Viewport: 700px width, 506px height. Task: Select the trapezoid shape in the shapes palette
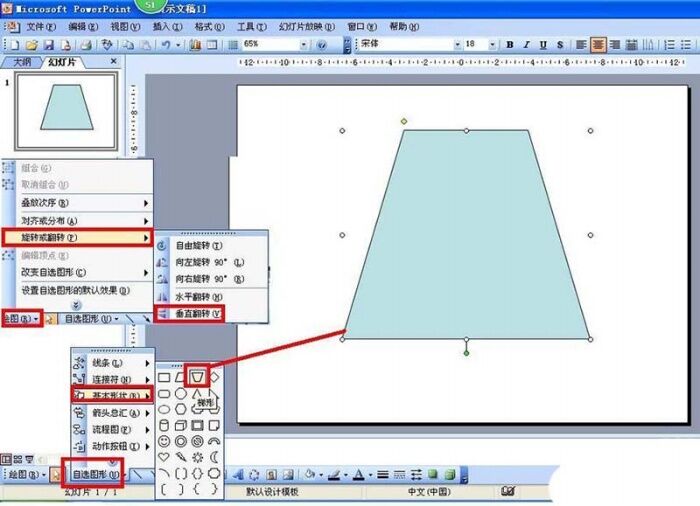[198, 376]
